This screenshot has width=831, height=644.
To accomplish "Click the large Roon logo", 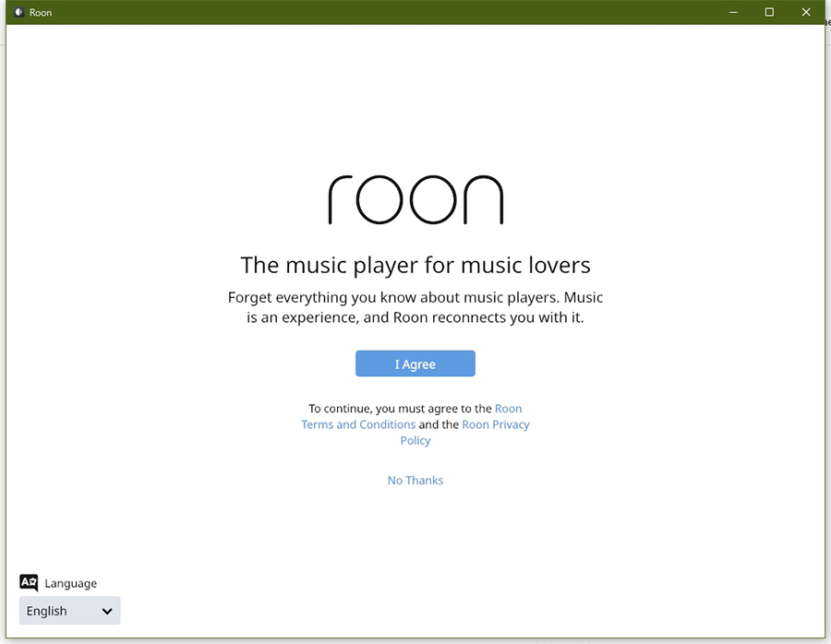I will 415,199.
